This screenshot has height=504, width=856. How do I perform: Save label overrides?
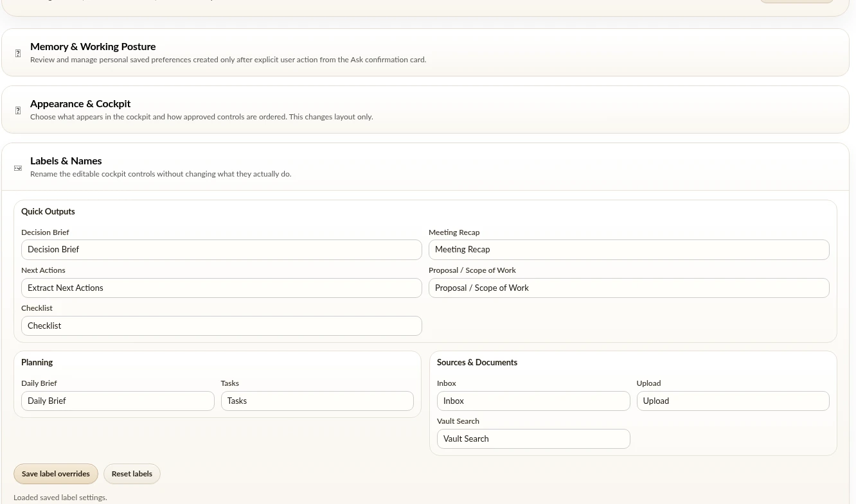click(x=56, y=474)
